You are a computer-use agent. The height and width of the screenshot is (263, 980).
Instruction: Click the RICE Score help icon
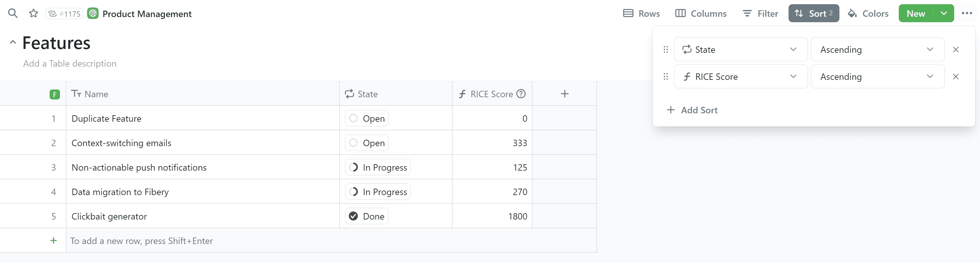point(521,93)
